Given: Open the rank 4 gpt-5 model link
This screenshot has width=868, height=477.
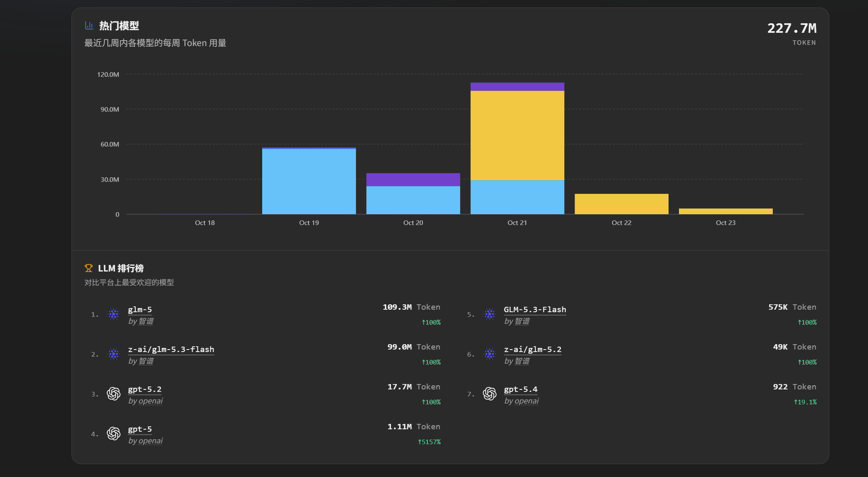Looking at the screenshot, I should (140, 429).
